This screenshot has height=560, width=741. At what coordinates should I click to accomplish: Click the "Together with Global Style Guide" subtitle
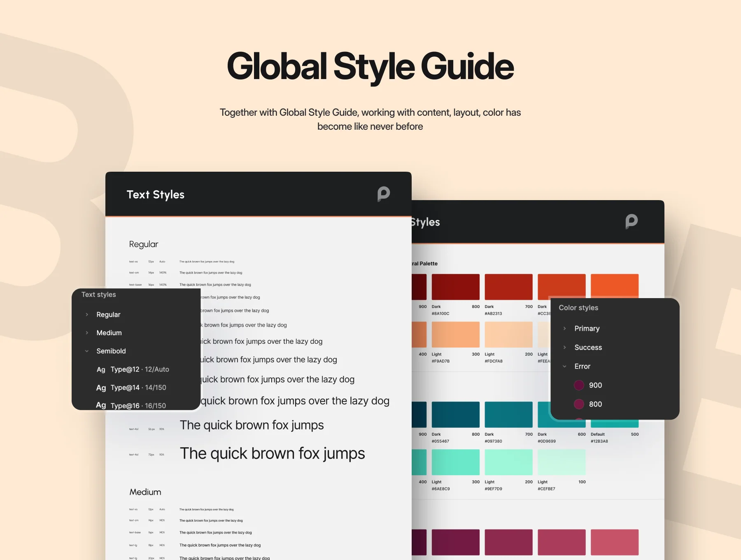370,119
